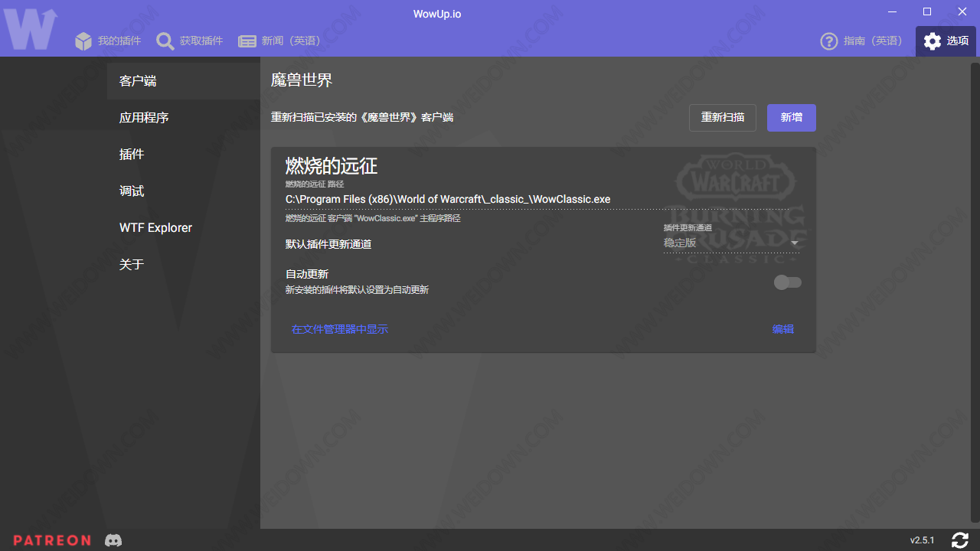Select the 应用程序 settings tab
980x551 pixels.
point(144,118)
